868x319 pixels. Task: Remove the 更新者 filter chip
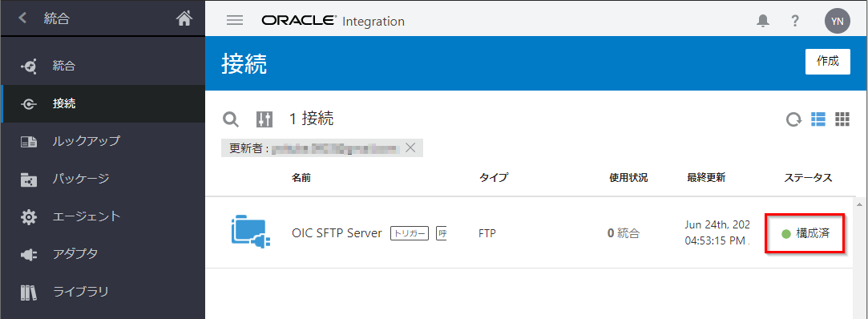click(410, 147)
